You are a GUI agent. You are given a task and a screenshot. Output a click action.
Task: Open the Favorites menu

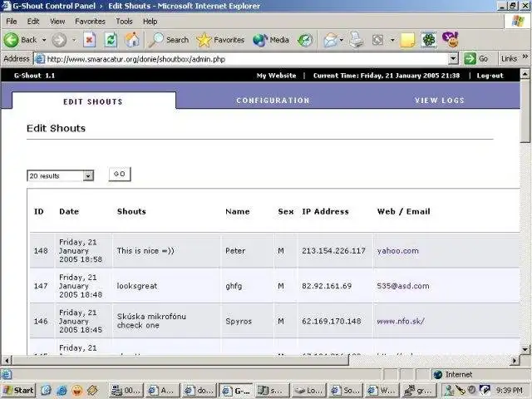tap(91, 22)
